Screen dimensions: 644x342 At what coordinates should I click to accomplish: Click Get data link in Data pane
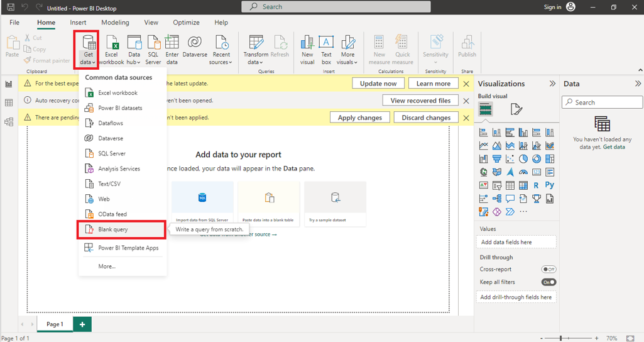point(614,146)
